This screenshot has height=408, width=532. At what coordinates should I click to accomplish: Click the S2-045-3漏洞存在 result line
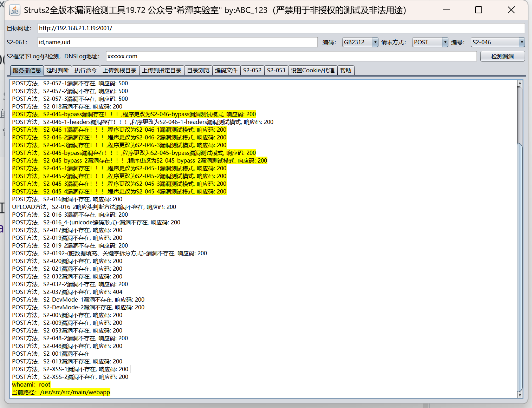pos(119,184)
